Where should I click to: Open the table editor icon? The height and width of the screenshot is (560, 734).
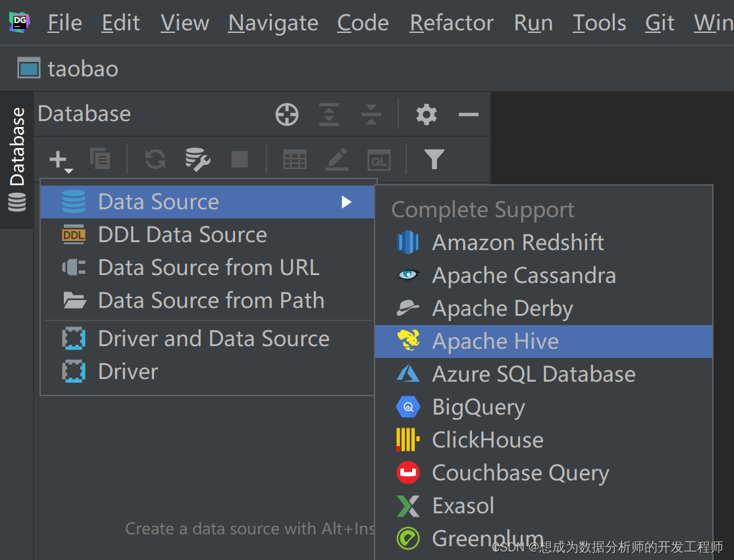point(294,159)
